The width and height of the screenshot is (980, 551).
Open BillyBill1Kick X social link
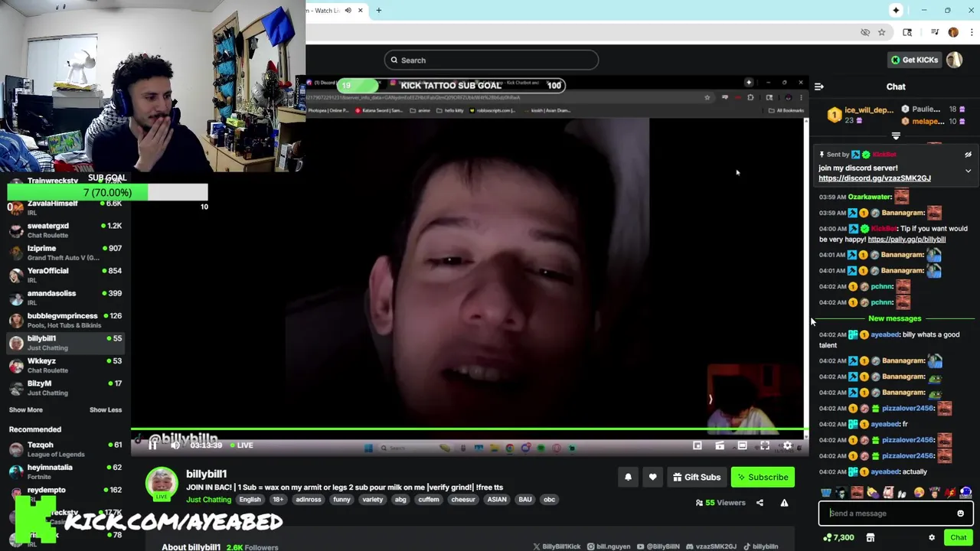[x=557, y=546]
